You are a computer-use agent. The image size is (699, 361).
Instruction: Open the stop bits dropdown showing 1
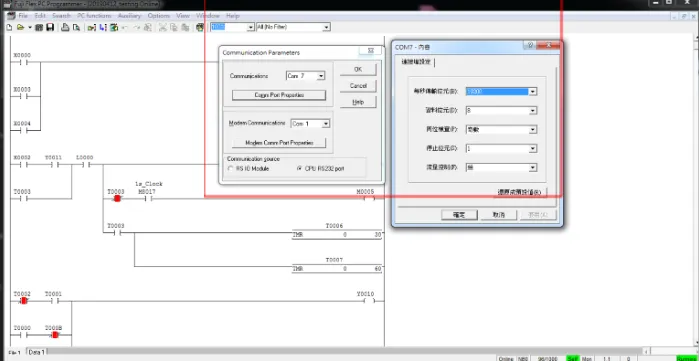click(532, 148)
